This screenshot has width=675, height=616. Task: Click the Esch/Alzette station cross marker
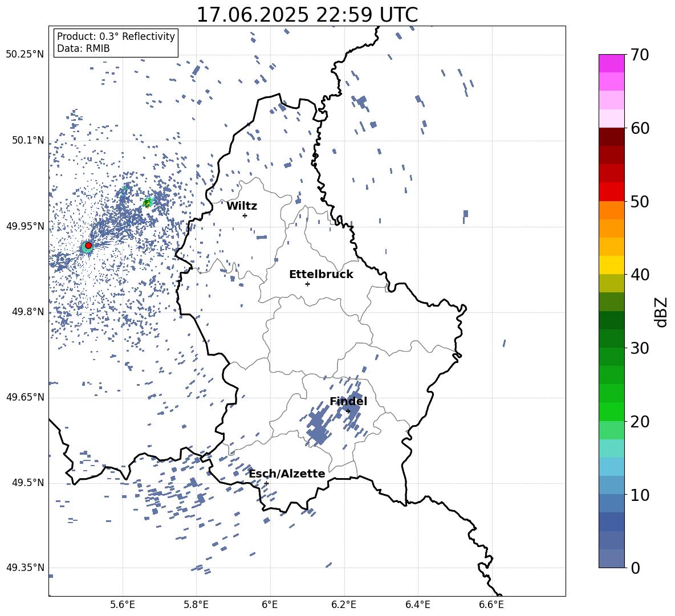tap(266, 483)
